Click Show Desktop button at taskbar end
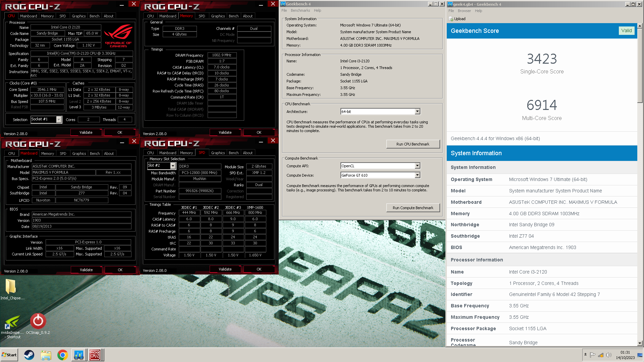This screenshot has height=362, width=644. tap(640, 355)
